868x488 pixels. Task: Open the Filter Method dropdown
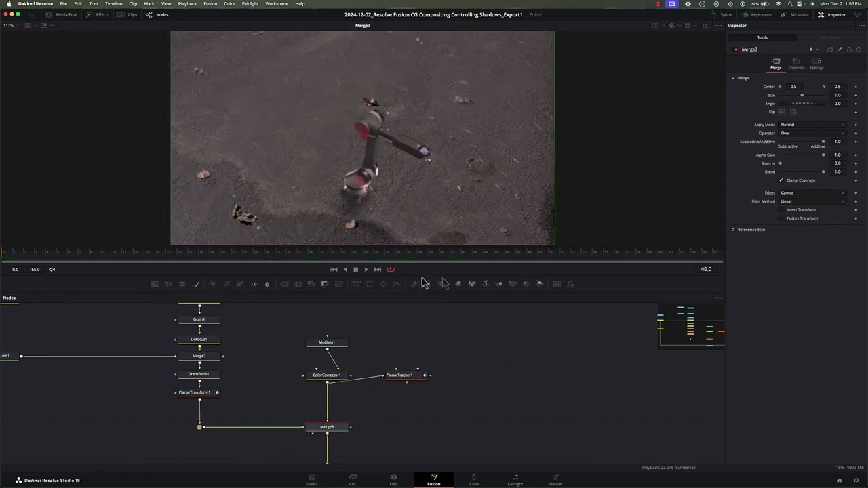(812, 201)
